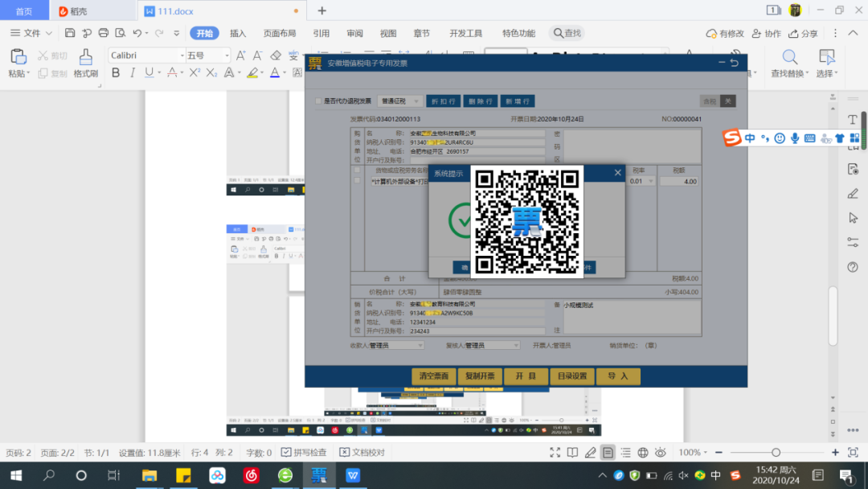Switch to the 首页 tab
Viewport: 868px width, 489px height.
[x=24, y=11]
